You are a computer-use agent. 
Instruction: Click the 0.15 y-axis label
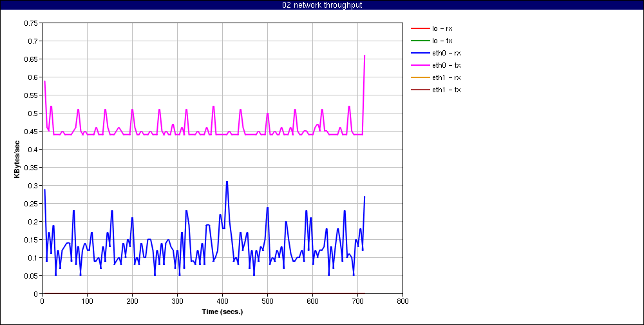(x=31, y=239)
